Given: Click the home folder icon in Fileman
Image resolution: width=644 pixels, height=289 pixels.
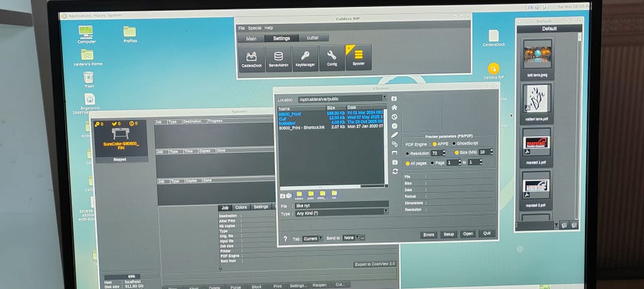Looking at the screenshot, I should pos(395,107).
